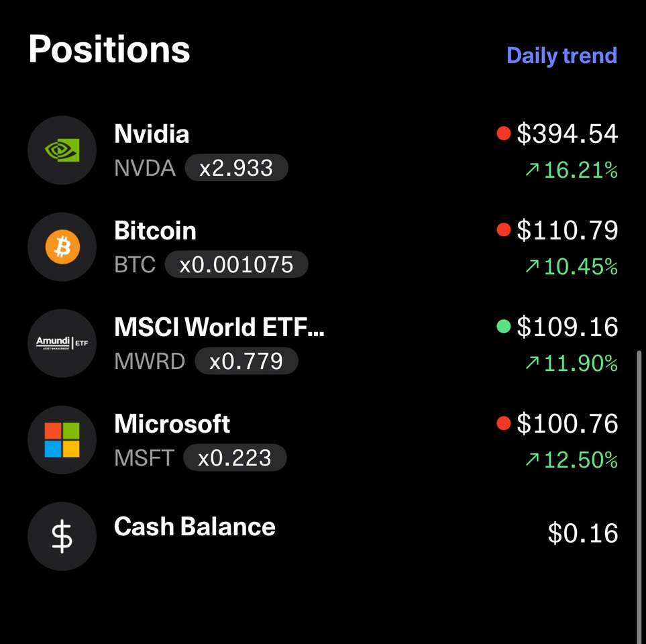
Task: Click the Nvidia x2.933 quantity badge
Action: 236,168
